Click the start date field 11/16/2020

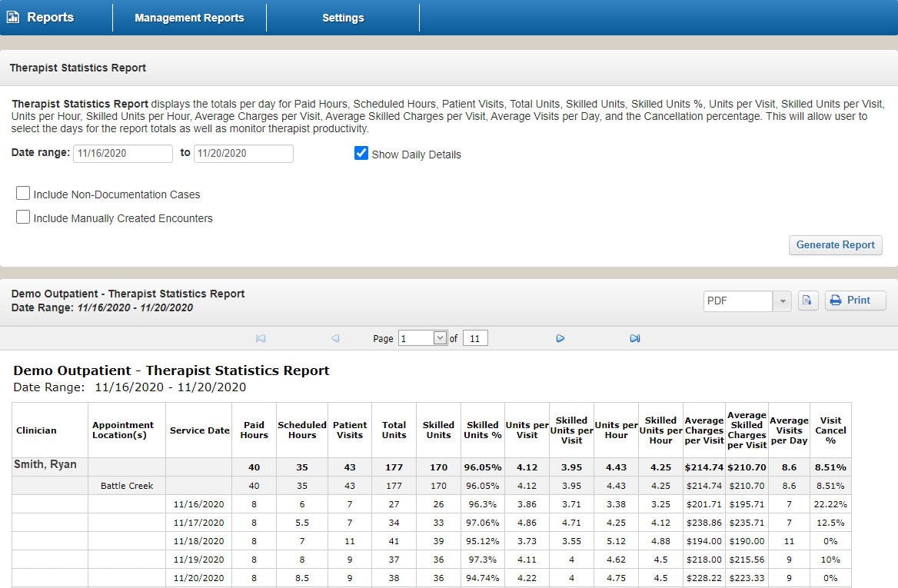122,154
